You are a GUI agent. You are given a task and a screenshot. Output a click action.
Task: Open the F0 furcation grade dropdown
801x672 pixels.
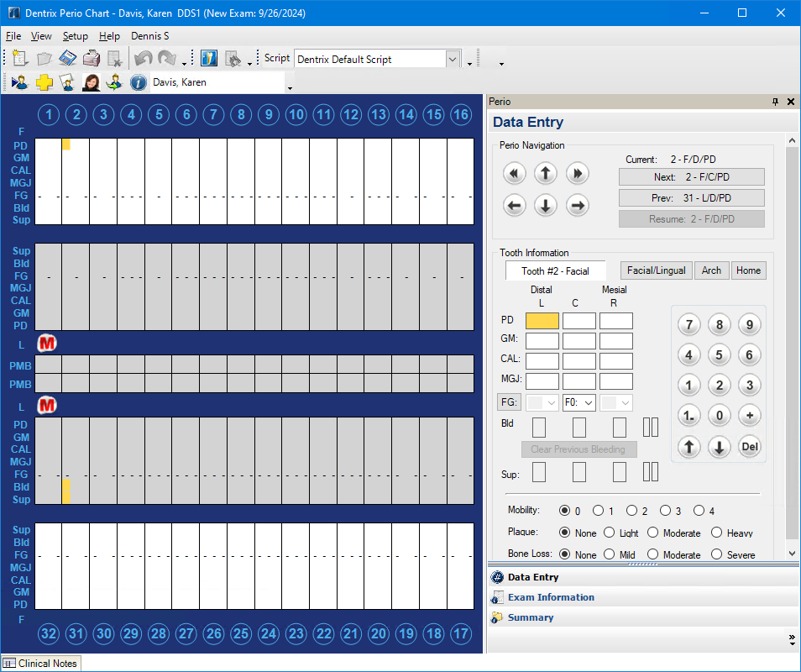pos(588,402)
